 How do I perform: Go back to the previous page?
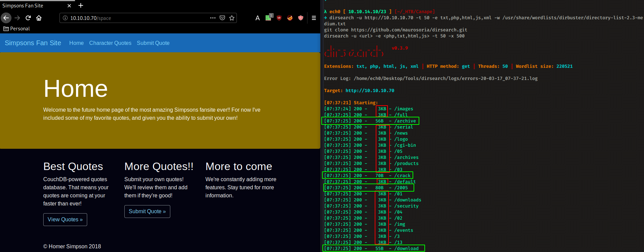point(6,18)
